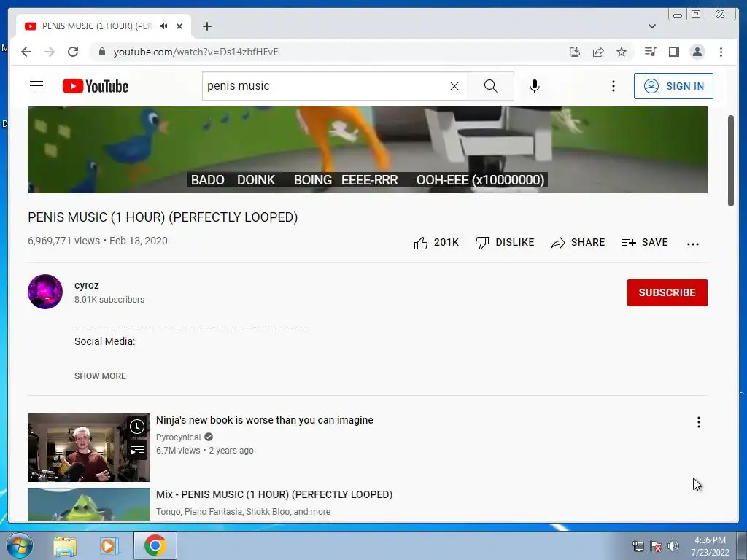Bookmark this page with the star
747x560 pixels.
point(622,52)
